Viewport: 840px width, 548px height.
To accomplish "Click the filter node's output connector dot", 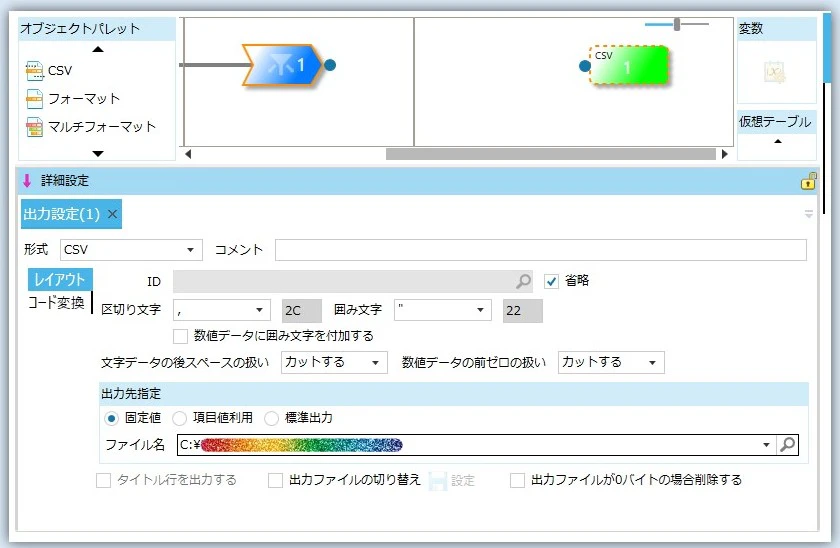I will coord(330,65).
